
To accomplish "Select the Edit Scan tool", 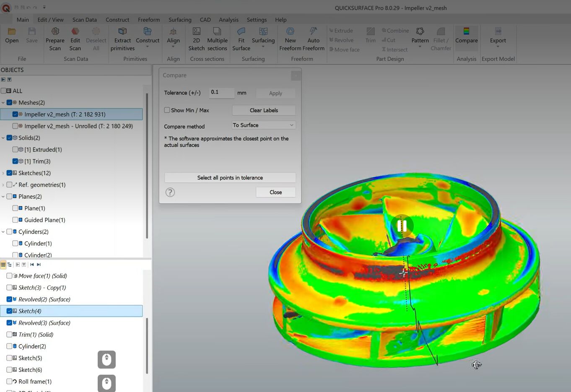I will 75,39.
